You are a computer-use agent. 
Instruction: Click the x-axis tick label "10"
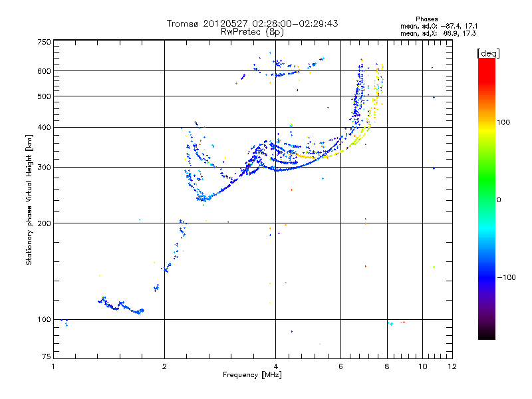(x=422, y=366)
